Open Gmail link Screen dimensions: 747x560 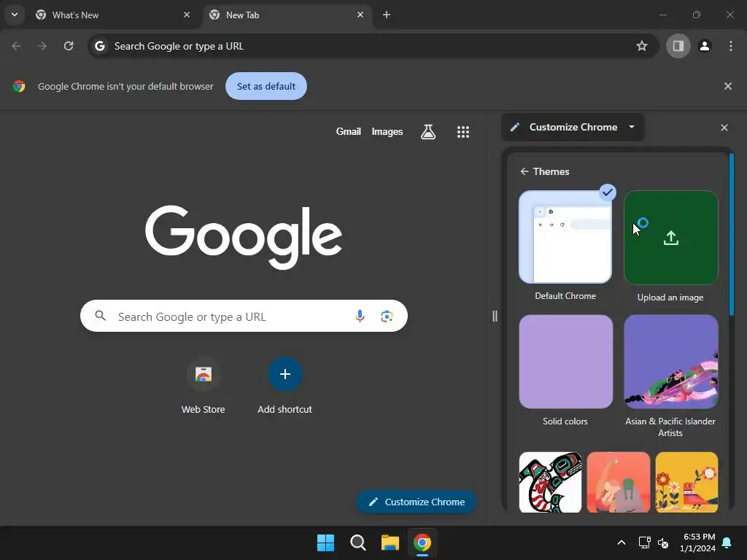[348, 131]
